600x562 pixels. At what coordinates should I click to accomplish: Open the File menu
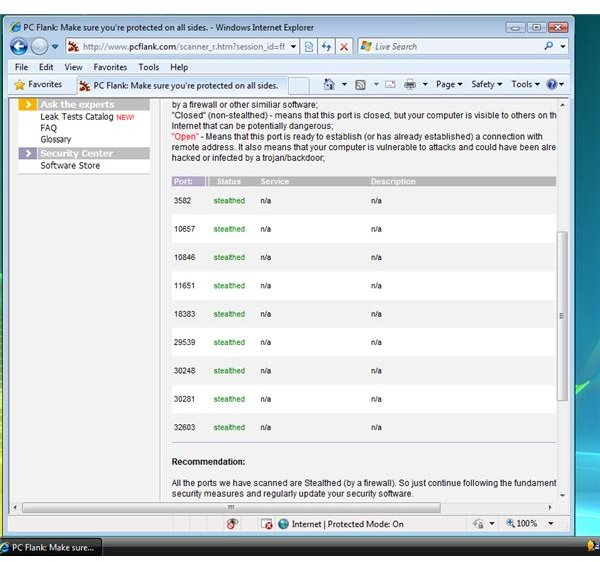(x=21, y=67)
